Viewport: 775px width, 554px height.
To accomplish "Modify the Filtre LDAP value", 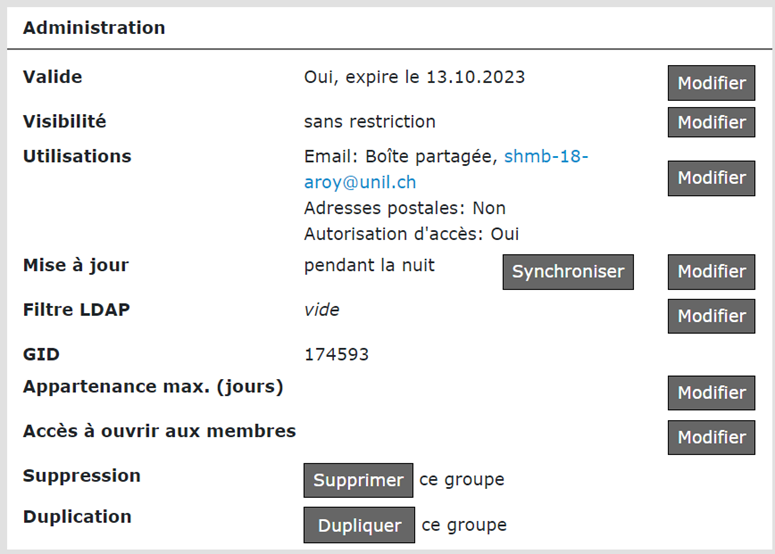I will (x=711, y=316).
